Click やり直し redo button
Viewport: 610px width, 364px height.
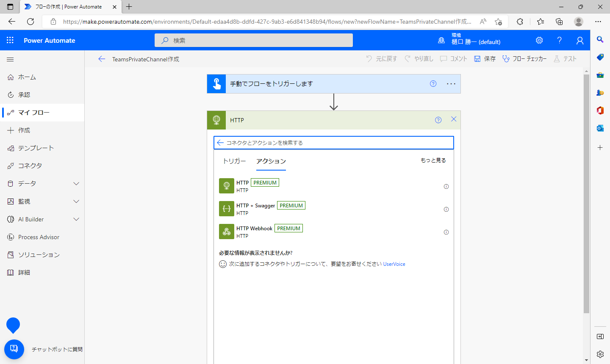click(x=419, y=59)
